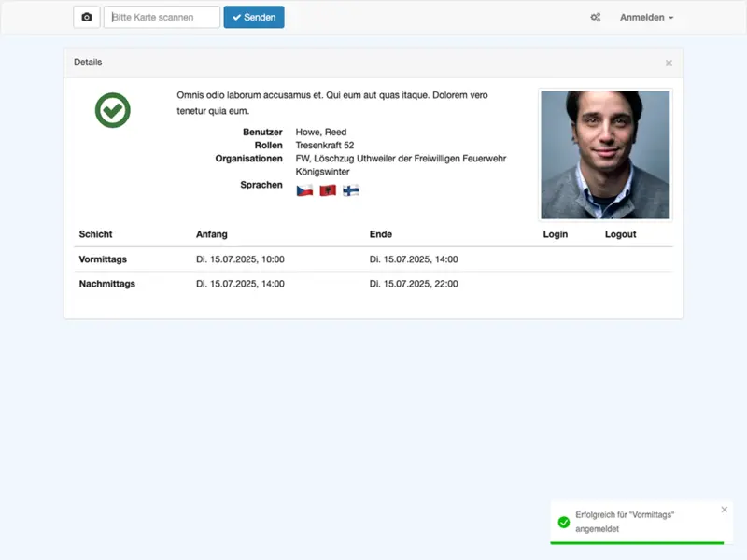This screenshot has height=560, width=747.
Task: Open the camera scanner button
Action: pos(87,17)
